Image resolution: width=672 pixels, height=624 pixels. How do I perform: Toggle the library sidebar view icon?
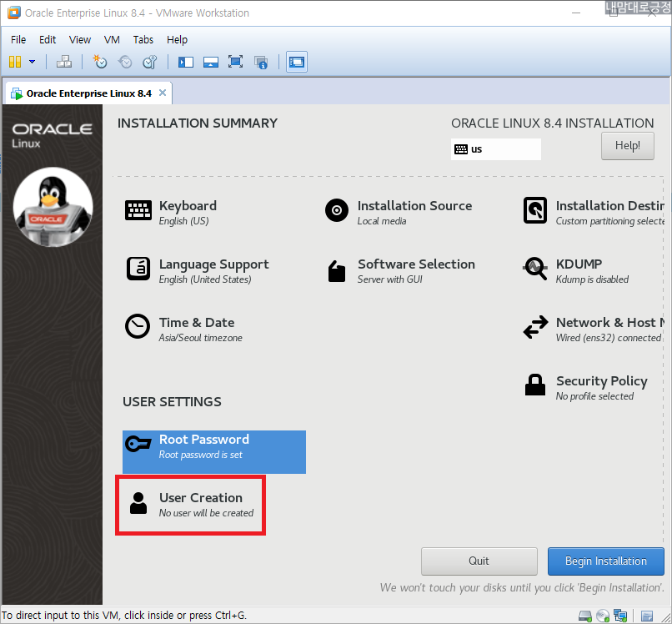tap(186, 63)
